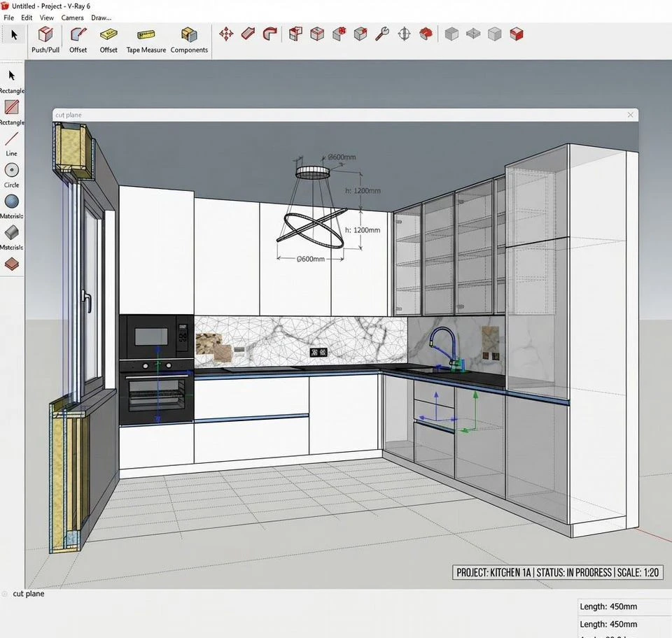Click the upper 'Length: 450mm' value
This screenshot has height=638, width=672.
(x=608, y=607)
